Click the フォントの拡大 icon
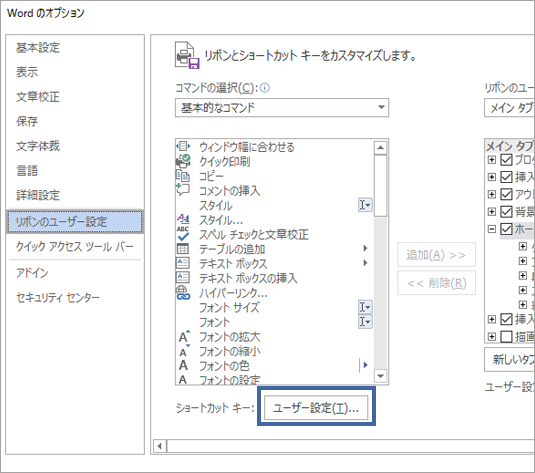The width and height of the screenshot is (535, 473). coord(184,336)
